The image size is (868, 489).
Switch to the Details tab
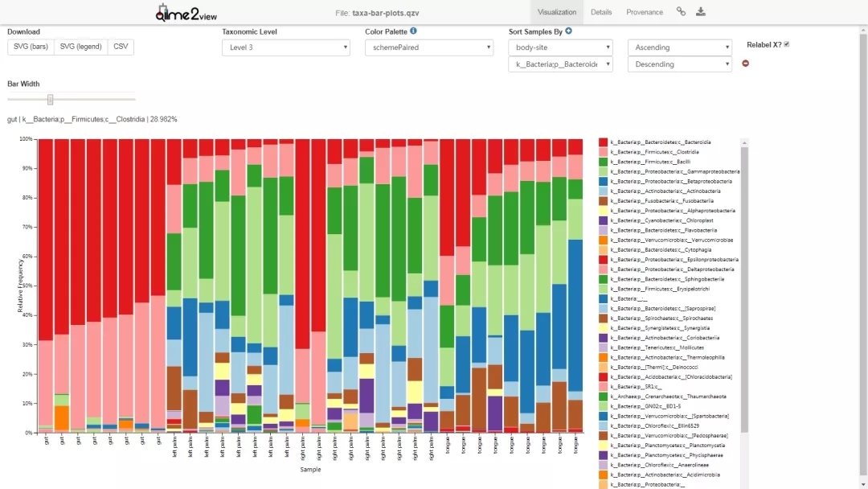point(601,12)
